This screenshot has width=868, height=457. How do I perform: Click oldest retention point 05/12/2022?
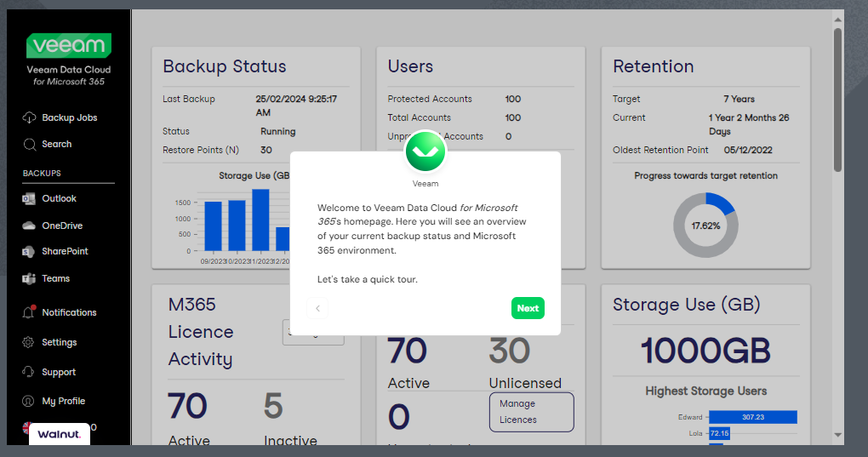tap(748, 150)
